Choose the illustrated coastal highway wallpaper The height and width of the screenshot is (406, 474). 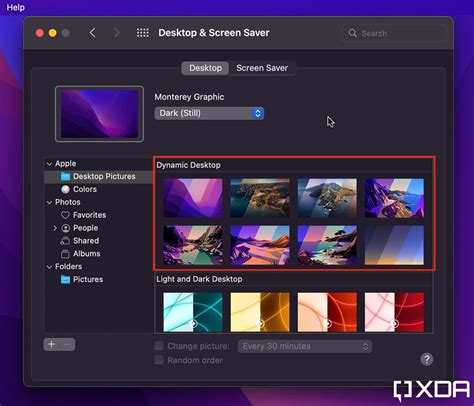(394, 198)
